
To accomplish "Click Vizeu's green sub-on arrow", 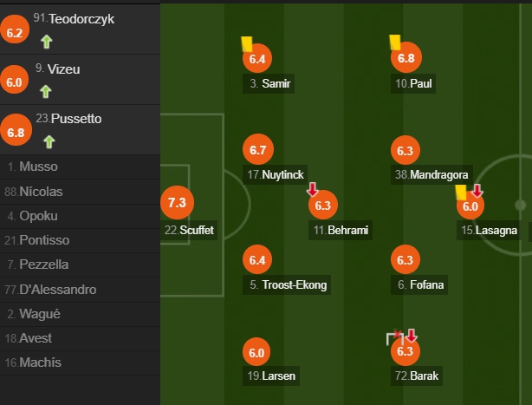I will pyautogui.click(x=45, y=92).
